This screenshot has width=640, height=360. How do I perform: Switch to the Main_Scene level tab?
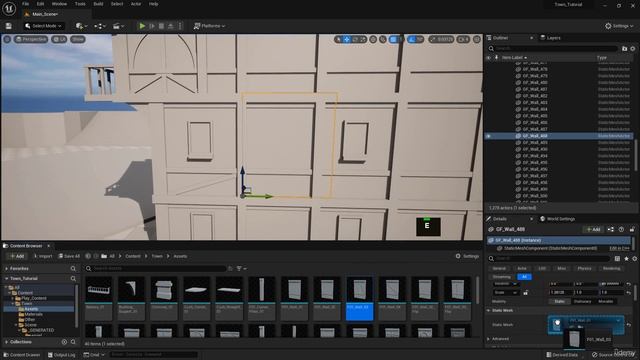point(45,14)
